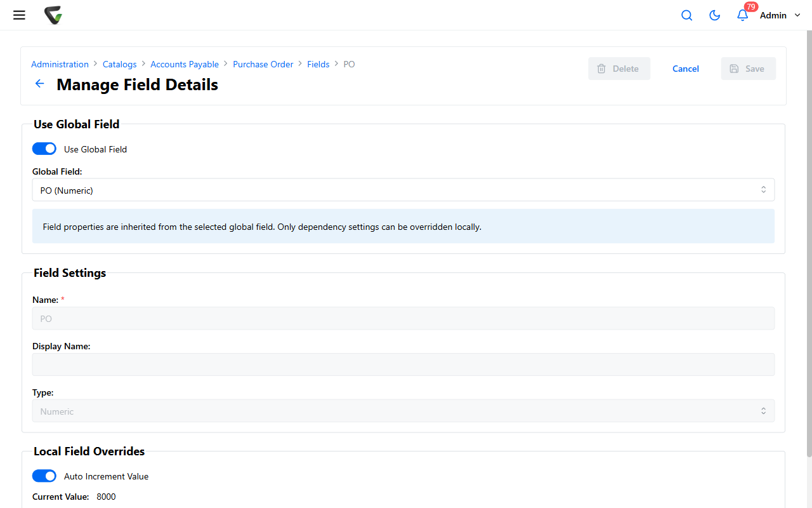The width and height of the screenshot is (812, 508).
Task: Click the Save button
Action: (748, 69)
